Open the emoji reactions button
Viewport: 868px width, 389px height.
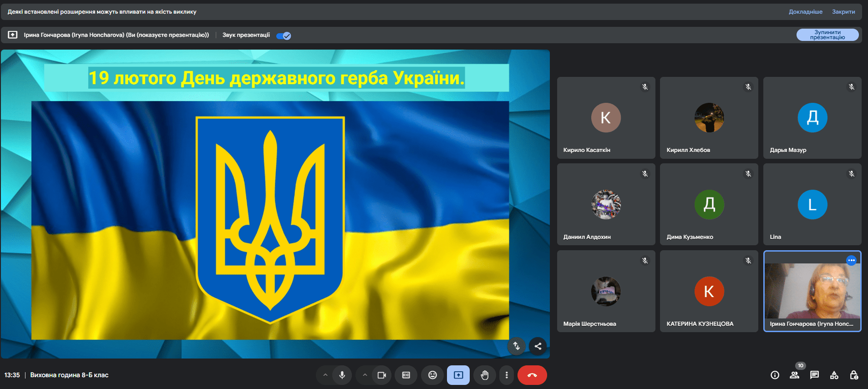point(432,375)
